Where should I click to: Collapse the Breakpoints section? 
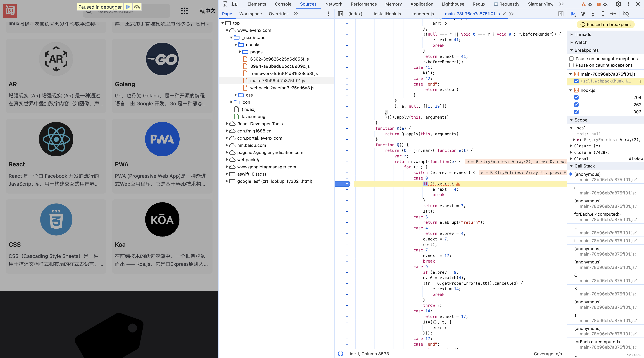(572, 50)
